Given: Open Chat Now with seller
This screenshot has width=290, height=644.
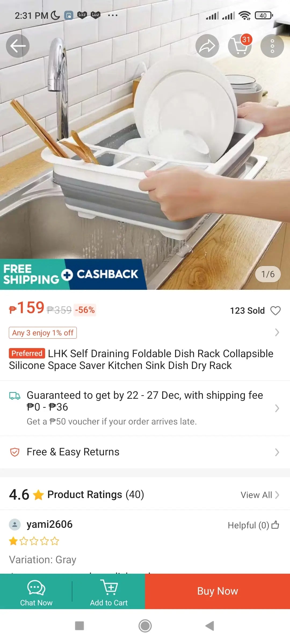Looking at the screenshot, I should (x=36, y=592).
